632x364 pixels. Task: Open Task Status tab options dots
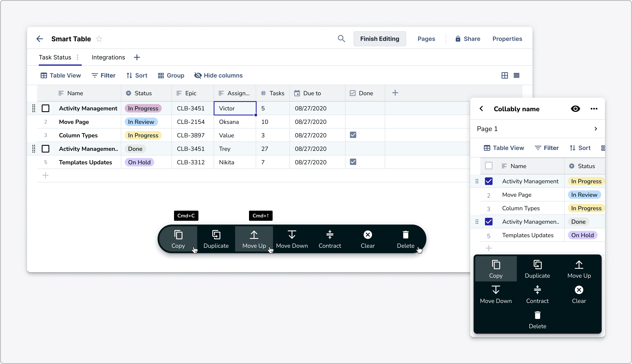(78, 57)
